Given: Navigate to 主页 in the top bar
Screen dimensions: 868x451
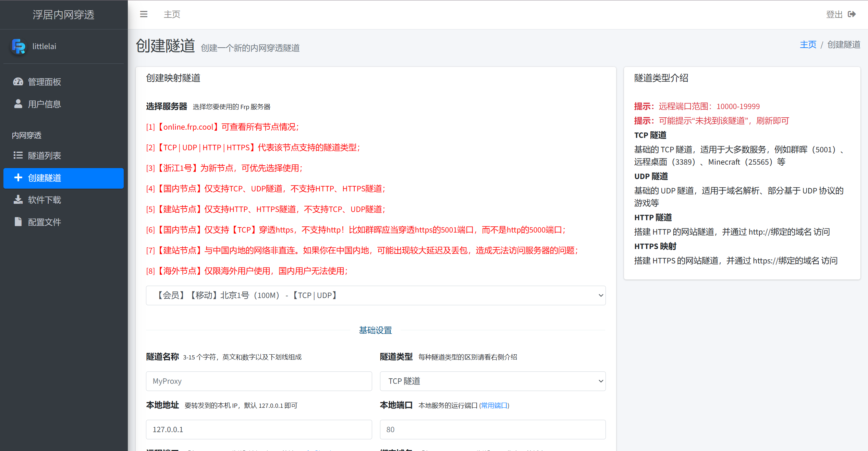Looking at the screenshot, I should (x=172, y=14).
